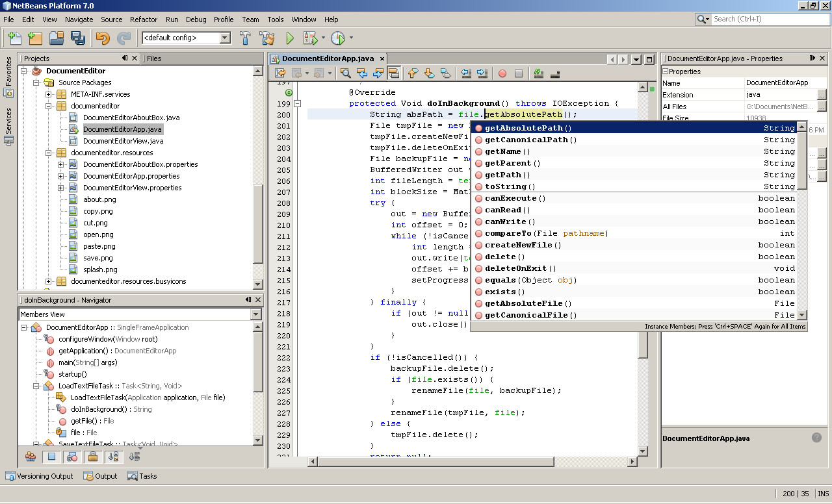This screenshot has width=832, height=504.
Task: Select the DocumentEditorApp.java editor tab
Action: point(328,58)
